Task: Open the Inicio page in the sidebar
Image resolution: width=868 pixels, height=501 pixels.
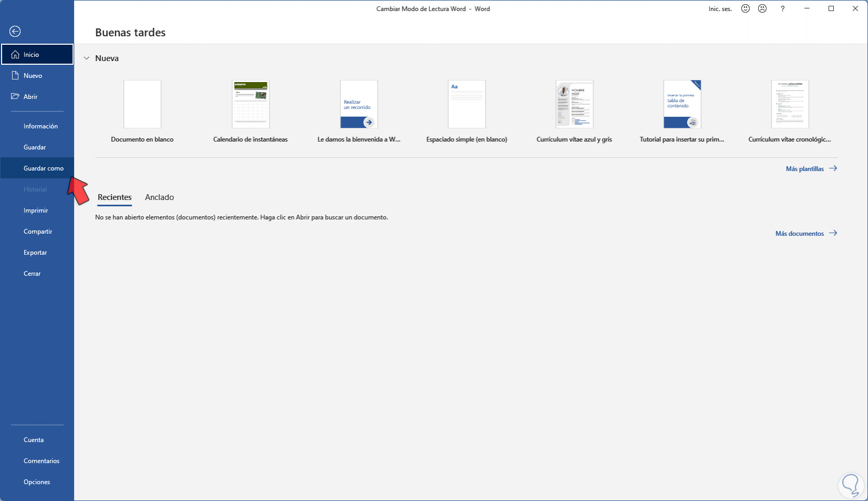Action: click(x=37, y=54)
